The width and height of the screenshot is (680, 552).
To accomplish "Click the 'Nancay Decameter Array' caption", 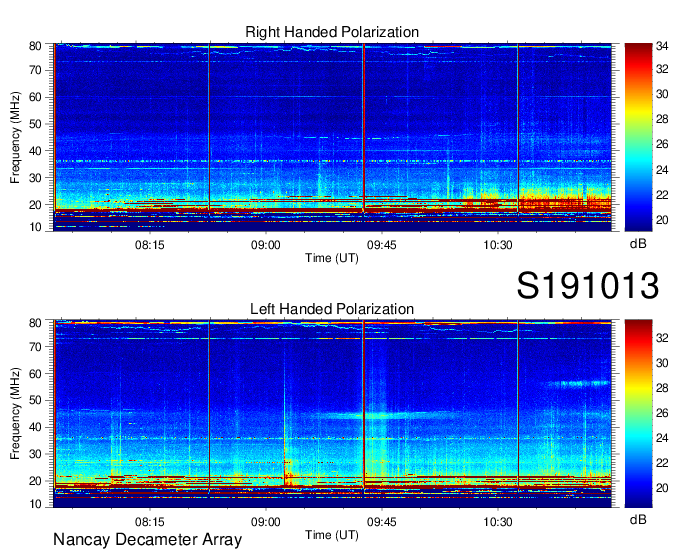I will click(147, 540).
